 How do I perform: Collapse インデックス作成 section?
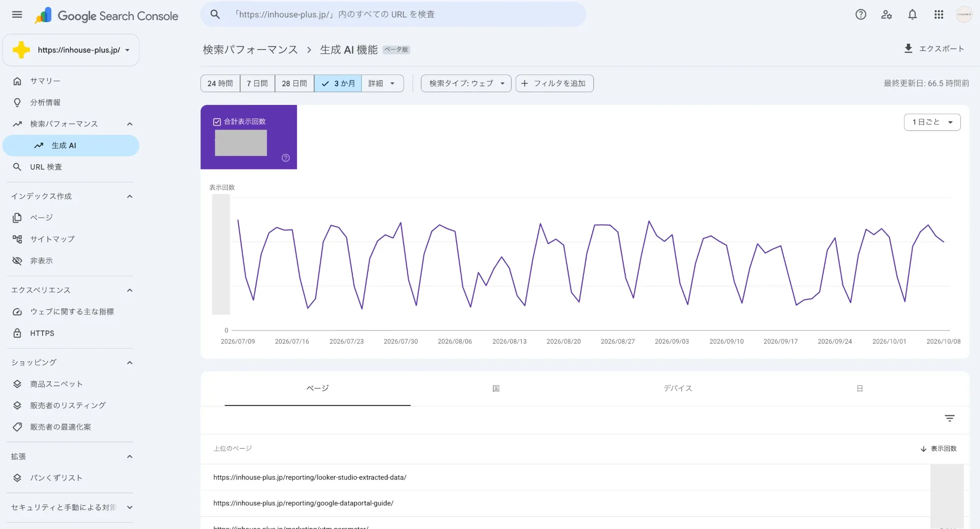pyautogui.click(x=129, y=197)
